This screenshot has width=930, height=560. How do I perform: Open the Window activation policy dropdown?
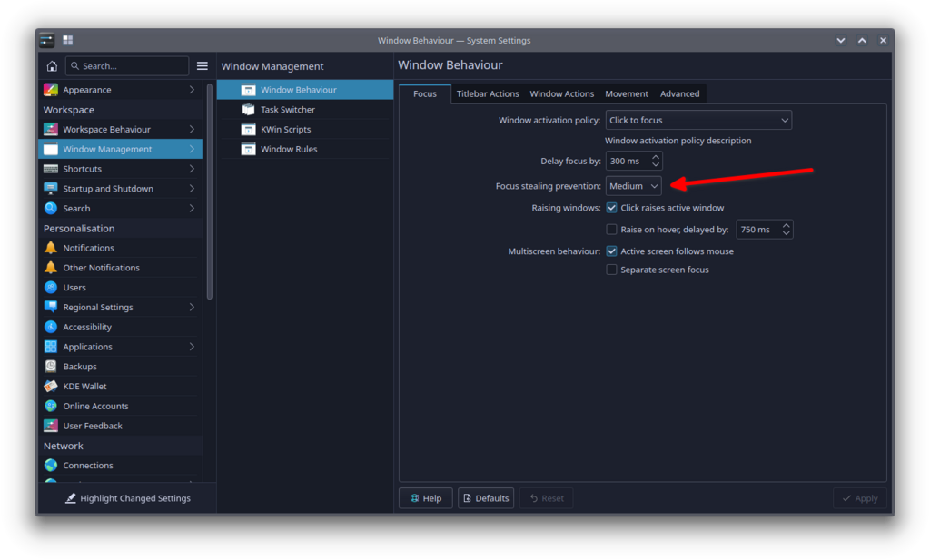tap(697, 120)
